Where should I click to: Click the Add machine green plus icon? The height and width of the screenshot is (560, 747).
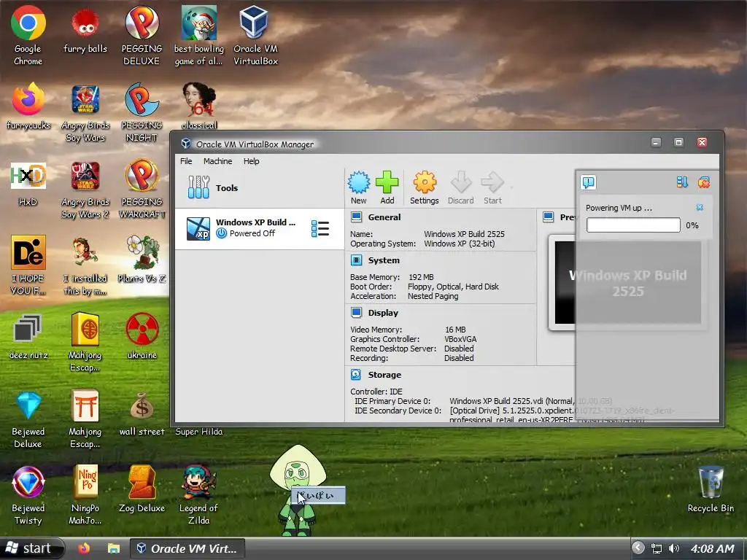tap(387, 187)
